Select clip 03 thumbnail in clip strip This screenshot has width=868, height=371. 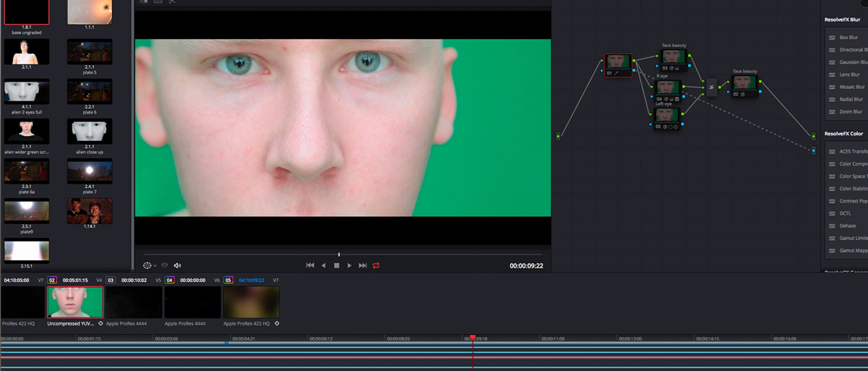point(134,302)
